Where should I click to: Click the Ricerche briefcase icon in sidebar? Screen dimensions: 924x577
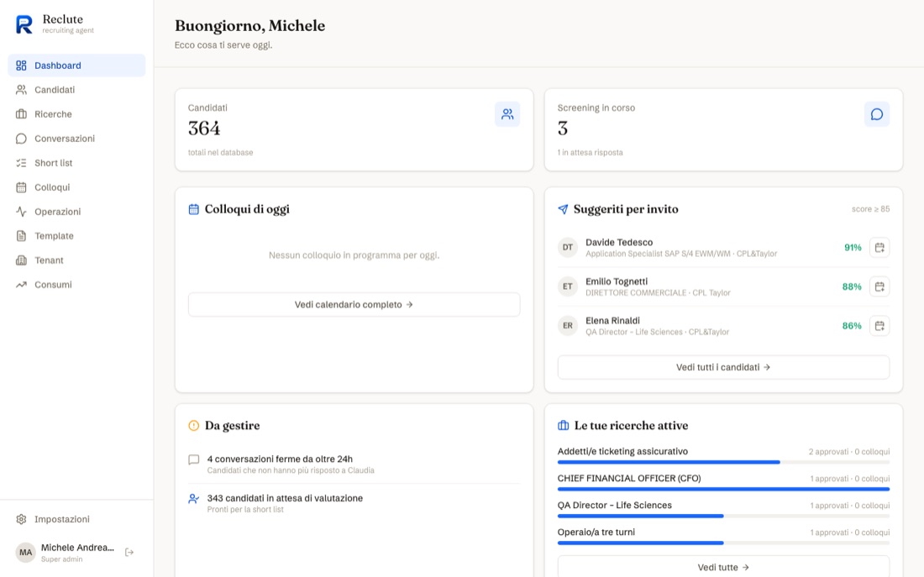tap(21, 113)
